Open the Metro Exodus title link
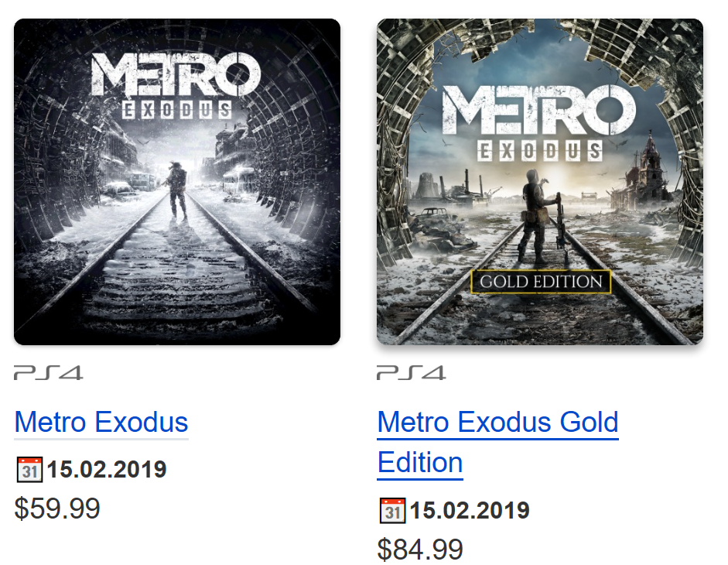This screenshot has height=565, width=728. click(101, 423)
